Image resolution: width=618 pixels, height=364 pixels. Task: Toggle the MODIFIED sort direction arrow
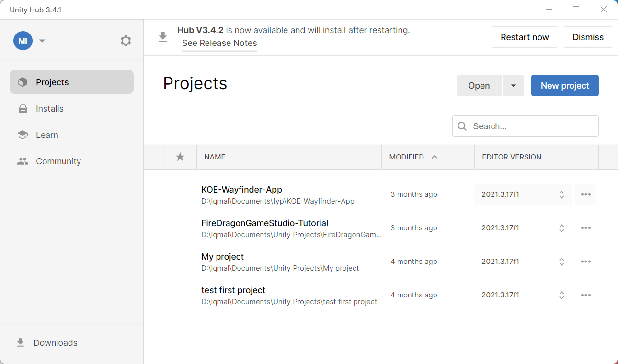tap(435, 157)
